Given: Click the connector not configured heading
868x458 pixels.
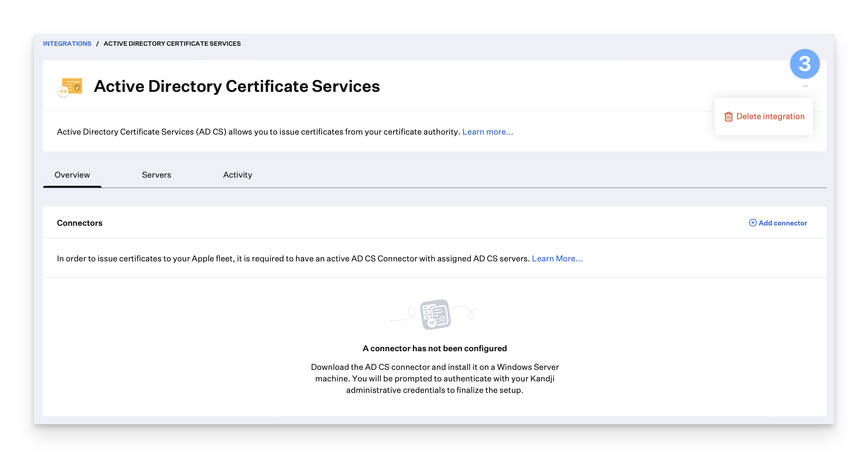Looking at the screenshot, I should 435,349.
